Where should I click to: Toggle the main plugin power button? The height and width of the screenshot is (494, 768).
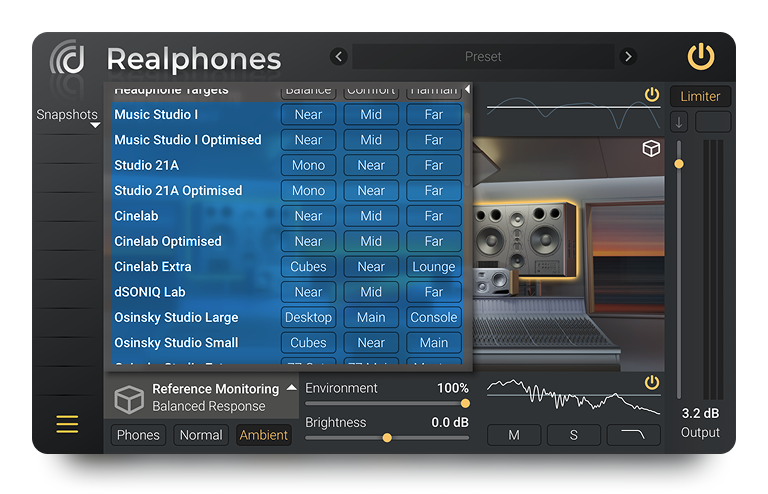click(700, 57)
